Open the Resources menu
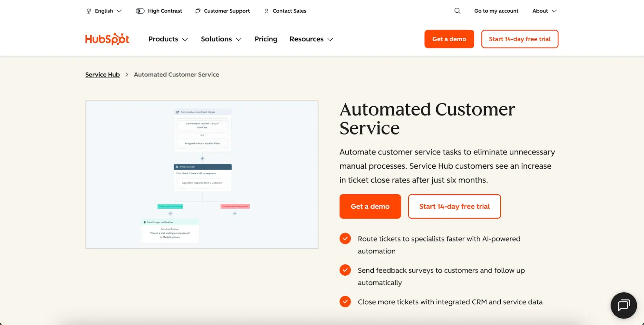Screen dimensions: 644x325 click(311, 39)
